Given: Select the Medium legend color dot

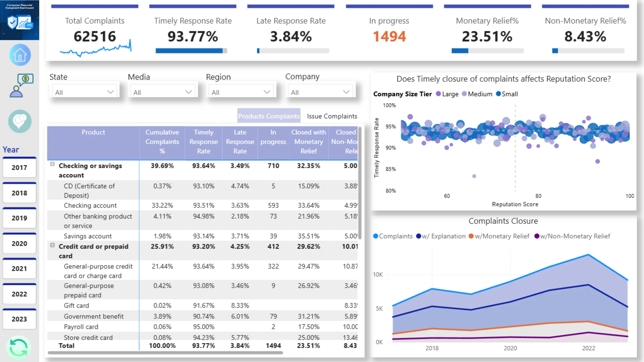Looking at the screenshot, I should (x=464, y=94).
